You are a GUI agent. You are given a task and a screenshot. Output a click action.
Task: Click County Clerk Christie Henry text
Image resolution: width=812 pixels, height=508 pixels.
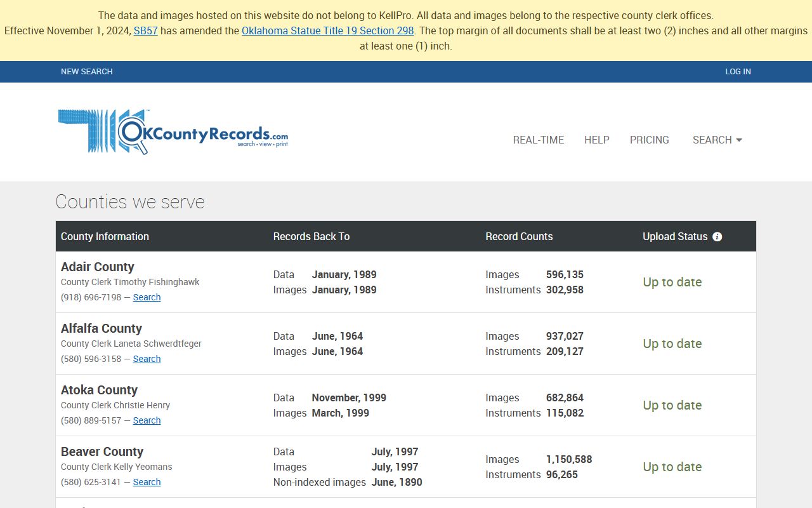pyautogui.click(x=115, y=405)
